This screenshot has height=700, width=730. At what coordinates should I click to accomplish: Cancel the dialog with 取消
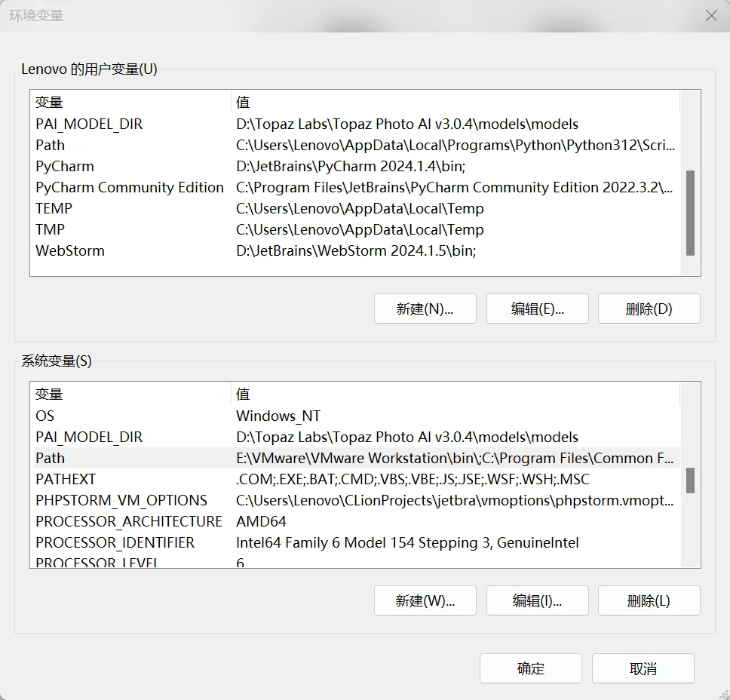(643, 668)
